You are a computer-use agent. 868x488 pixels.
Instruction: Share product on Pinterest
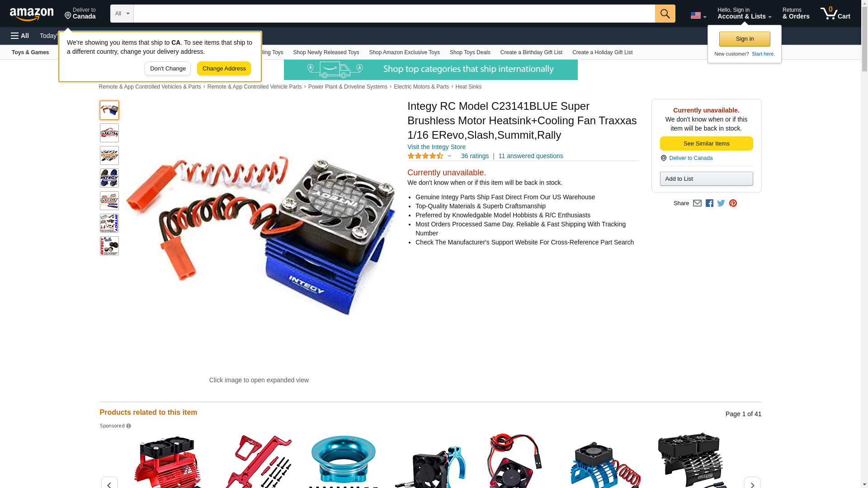[x=733, y=203]
